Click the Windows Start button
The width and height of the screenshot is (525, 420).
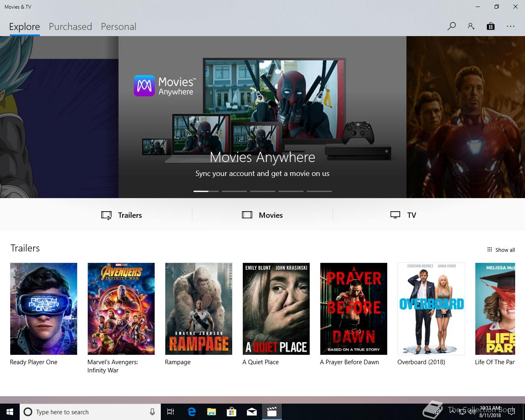[x=10, y=412]
